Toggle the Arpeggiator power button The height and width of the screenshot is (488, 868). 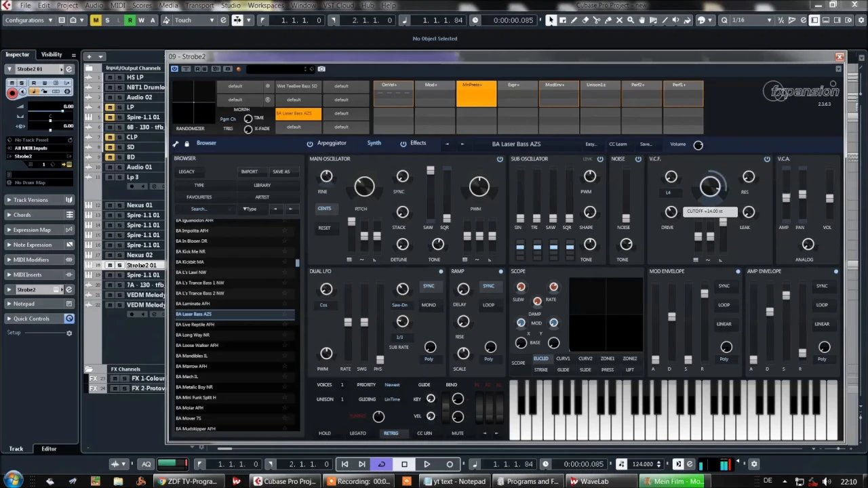coord(310,144)
